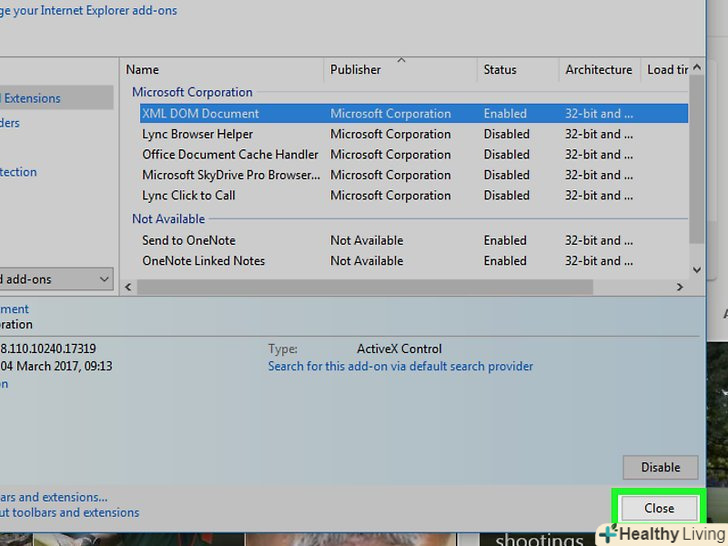Click the Disable button
Viewport: 728px width, 546px height.
(x=659, y=467)
